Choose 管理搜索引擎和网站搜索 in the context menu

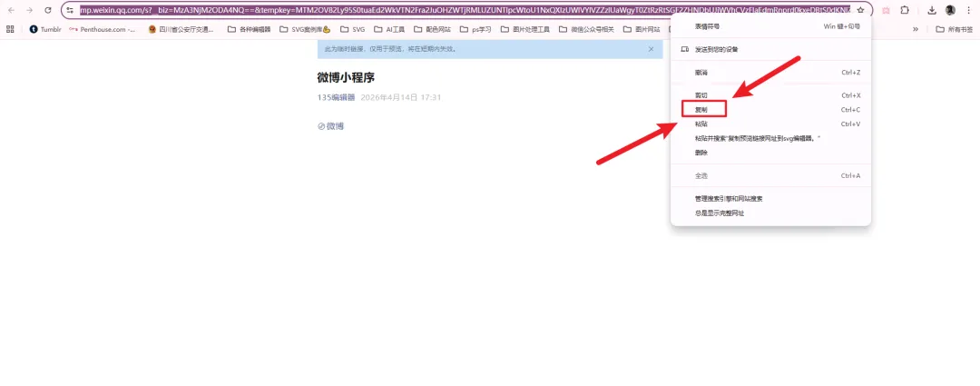click(x=770, y=198)
